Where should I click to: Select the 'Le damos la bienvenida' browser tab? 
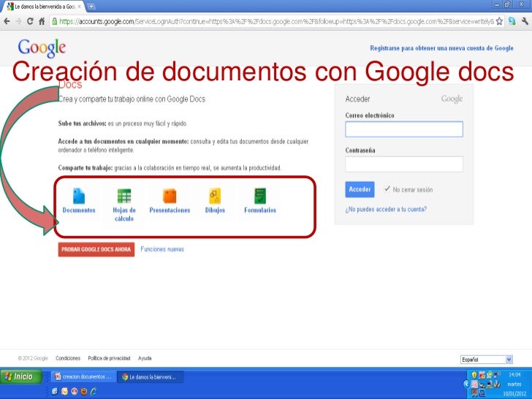tap(43, 7)
